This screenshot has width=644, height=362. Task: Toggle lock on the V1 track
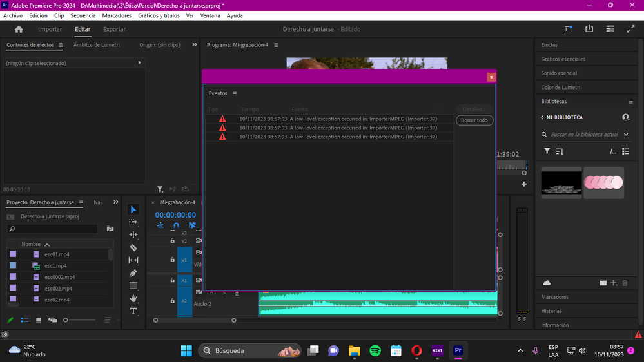tap(173, 260)
